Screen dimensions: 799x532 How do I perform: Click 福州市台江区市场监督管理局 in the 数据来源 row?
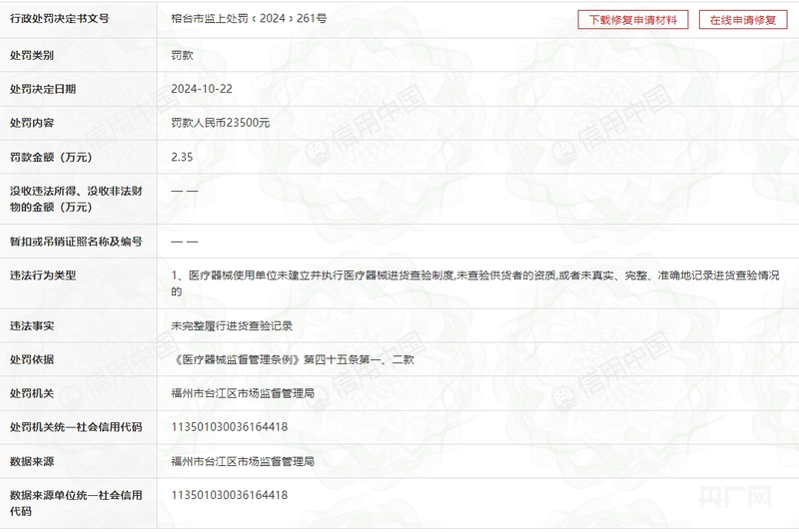pos(243,462)
